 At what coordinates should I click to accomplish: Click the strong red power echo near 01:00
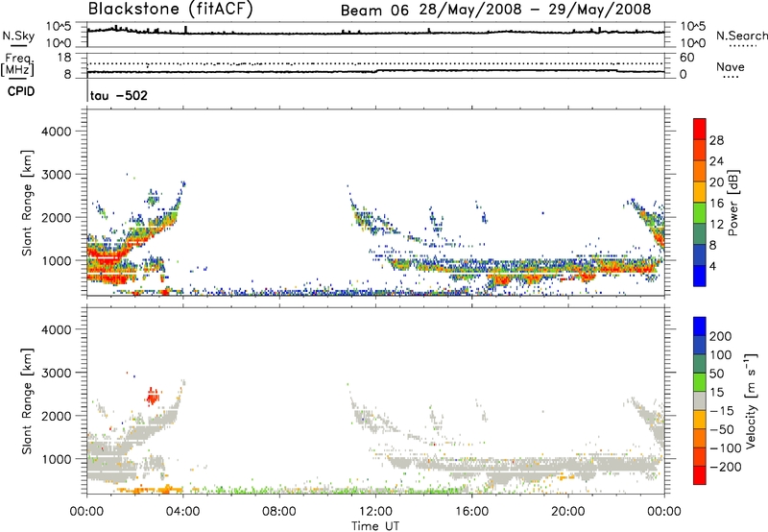coord(108,255)
